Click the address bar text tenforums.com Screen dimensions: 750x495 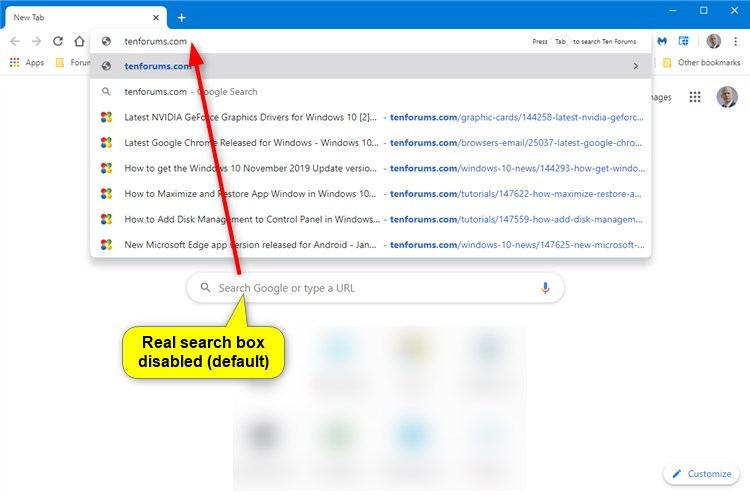click(x=155, y=41)
